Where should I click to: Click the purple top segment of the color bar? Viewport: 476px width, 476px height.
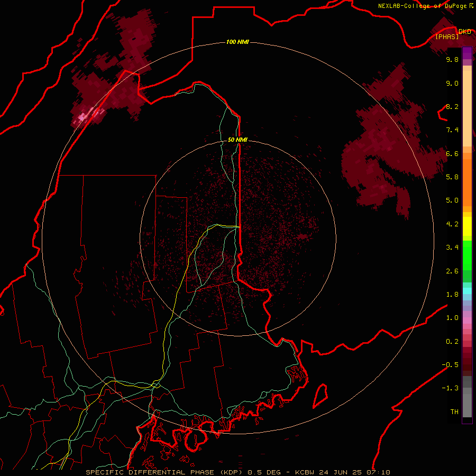(467, 53)
